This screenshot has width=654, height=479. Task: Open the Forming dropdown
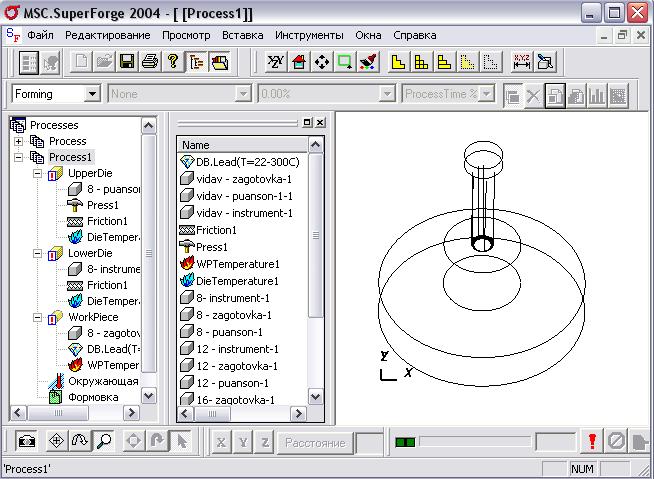92,94
